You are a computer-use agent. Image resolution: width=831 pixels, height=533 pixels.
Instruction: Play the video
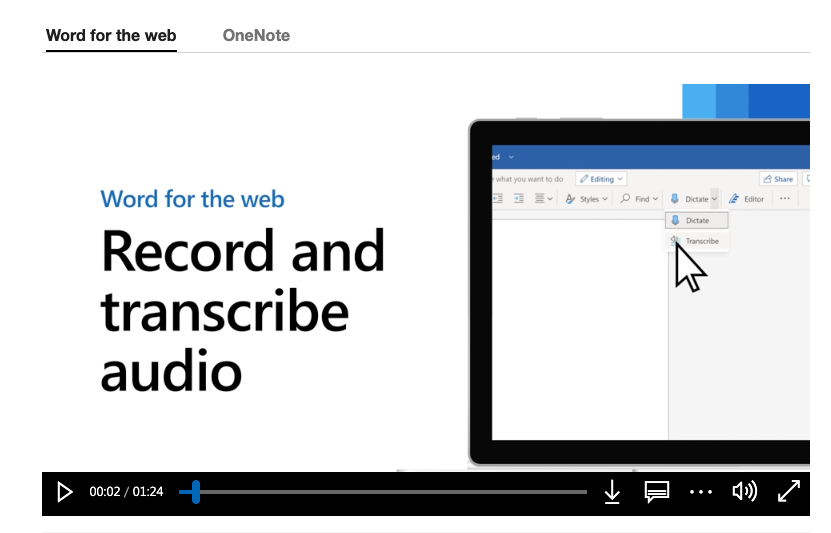coord(65,492)
